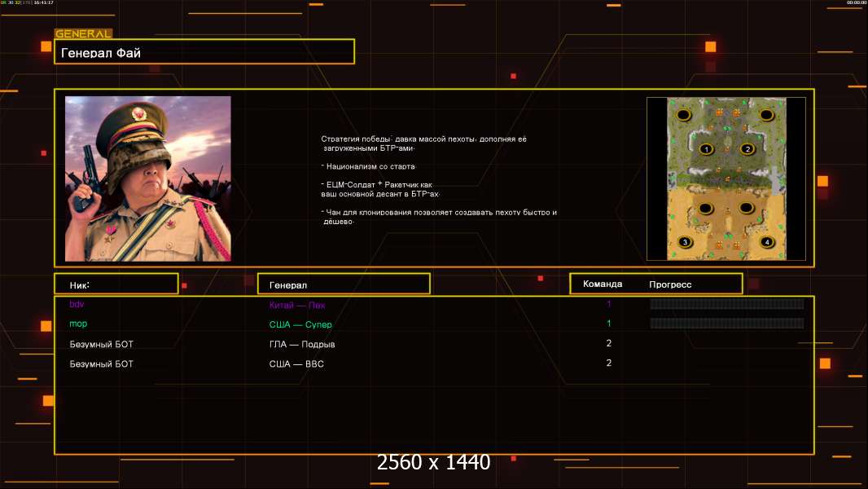
Task: Select player mop in the list
Action: (x=78, y=324)
